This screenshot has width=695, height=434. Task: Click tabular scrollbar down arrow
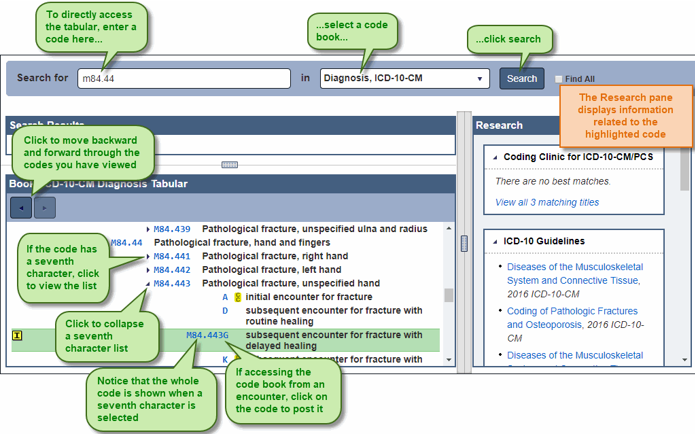point(449,360)
